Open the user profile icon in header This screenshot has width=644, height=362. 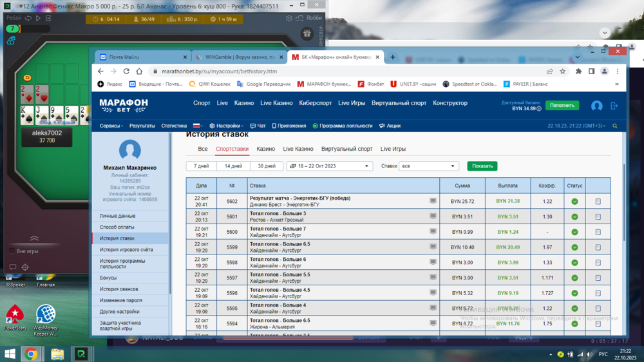[596, 106]
